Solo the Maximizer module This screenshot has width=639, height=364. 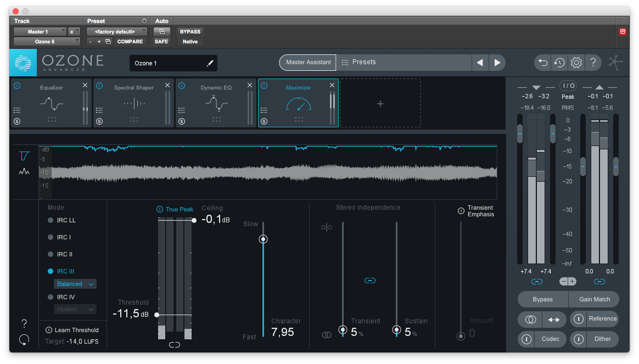click(264, 121)
